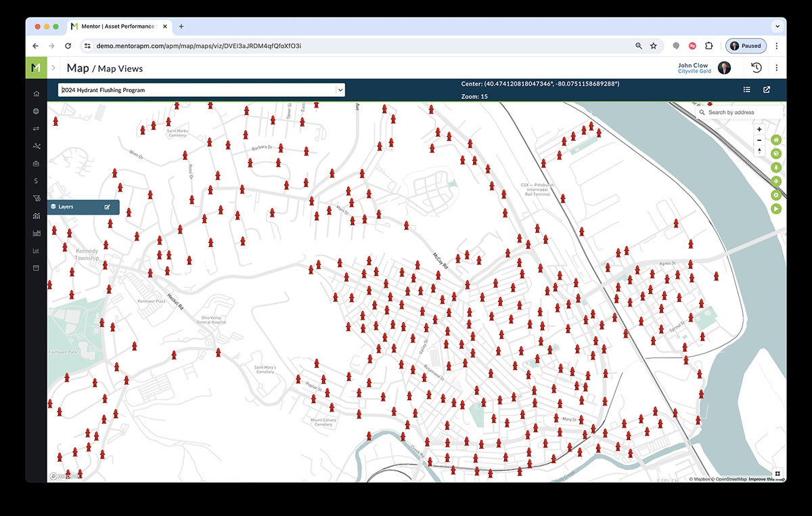Open the briefcase icon in left sidebar
Viewport: 812px width, 516px height.
[36, 163]
